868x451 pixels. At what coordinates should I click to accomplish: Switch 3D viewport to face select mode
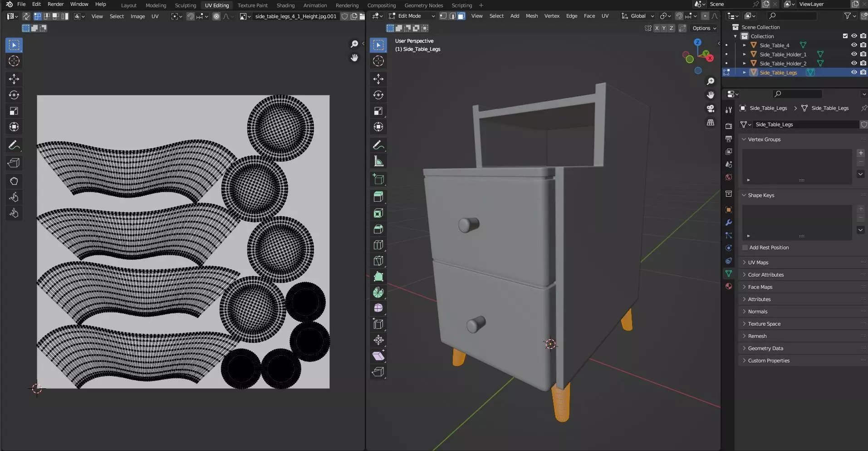[461, 16]
